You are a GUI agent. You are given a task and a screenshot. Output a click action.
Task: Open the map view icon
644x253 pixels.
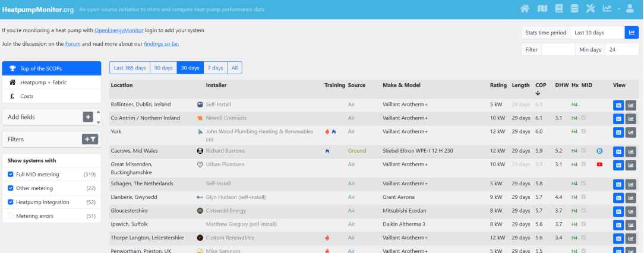click(x=542, y=9)
